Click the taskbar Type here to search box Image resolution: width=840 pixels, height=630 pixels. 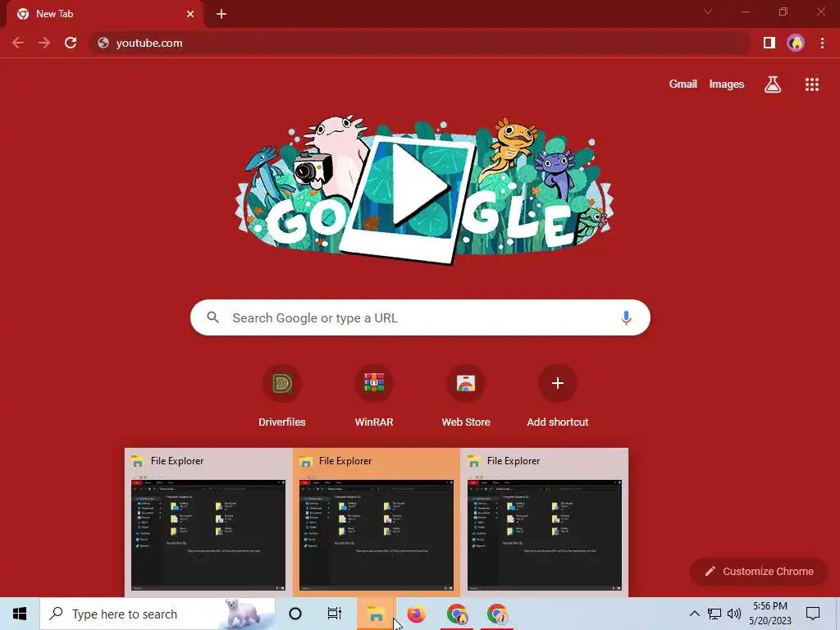(157, 614)
